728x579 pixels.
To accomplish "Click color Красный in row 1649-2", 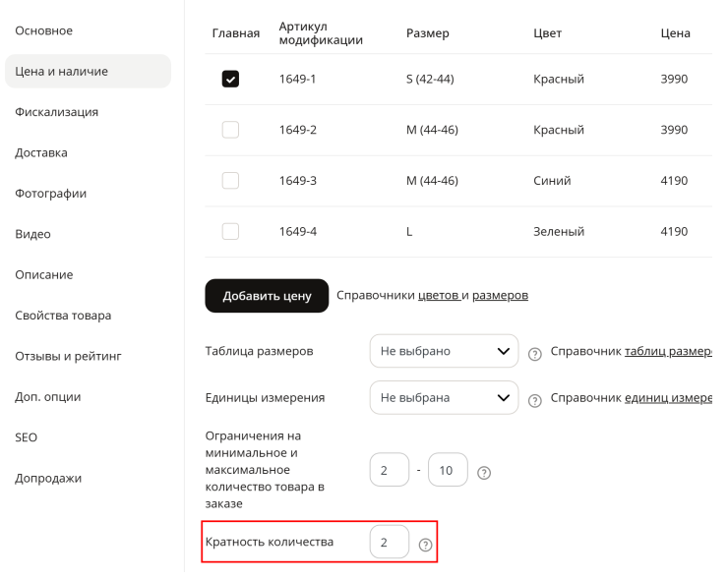I will [559, 130].
